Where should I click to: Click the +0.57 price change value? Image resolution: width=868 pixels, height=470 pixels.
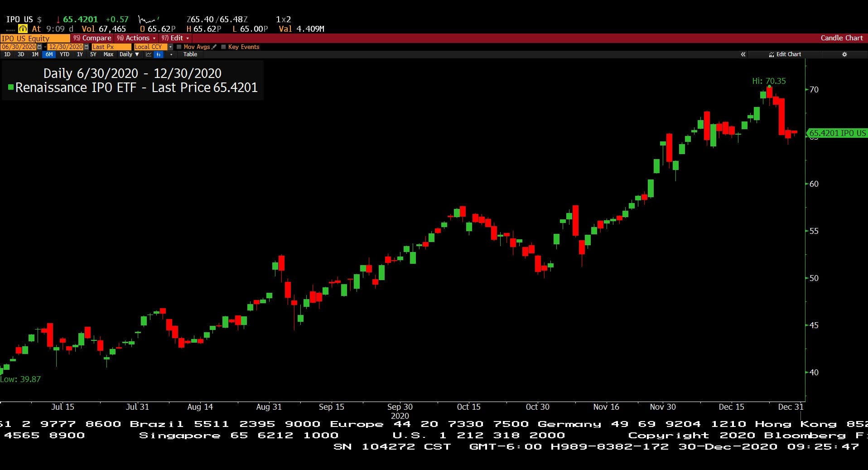tap(117, 19)
